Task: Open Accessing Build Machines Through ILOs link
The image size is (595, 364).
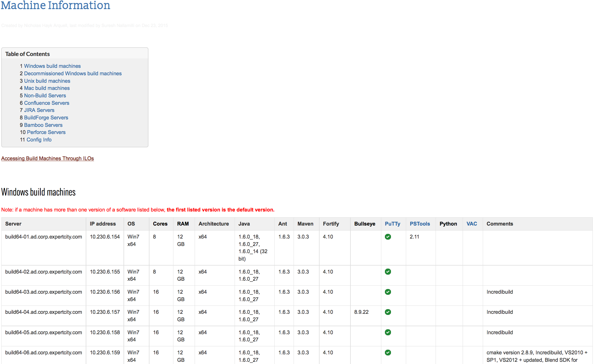Action: [x=47, y=158]
